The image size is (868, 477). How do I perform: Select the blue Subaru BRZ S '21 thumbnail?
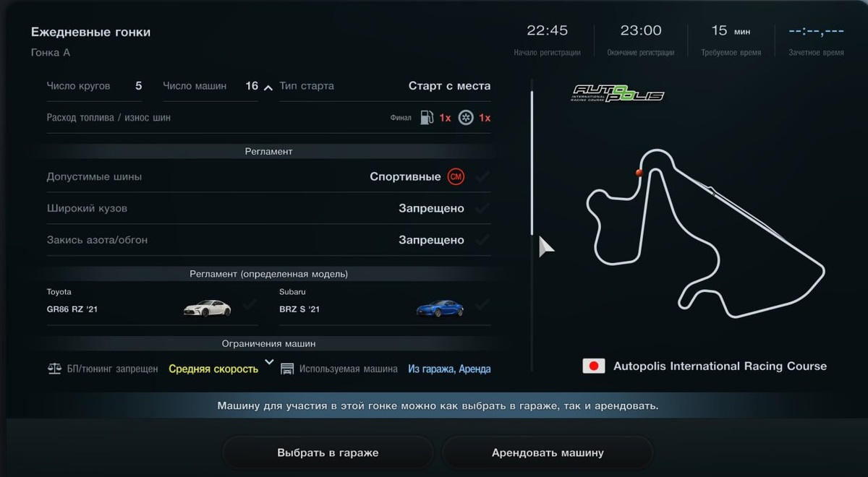pyautogui.click(x=440, y=308)
